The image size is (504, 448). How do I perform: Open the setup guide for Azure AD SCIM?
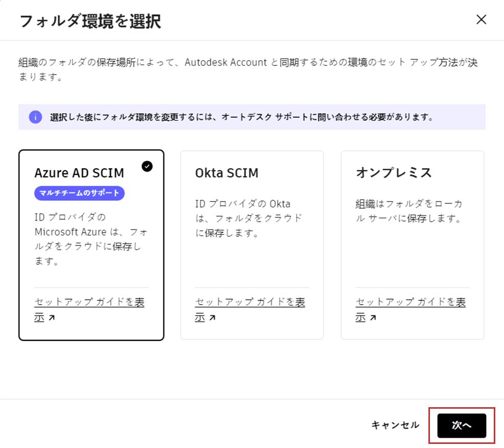(88, 309)
